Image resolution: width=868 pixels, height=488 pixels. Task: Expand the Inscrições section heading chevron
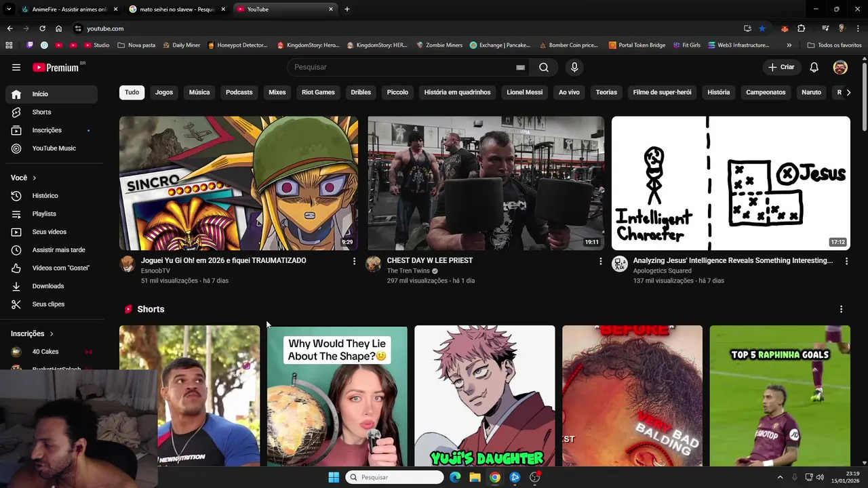pyautogui.click(x=52, y=333)
